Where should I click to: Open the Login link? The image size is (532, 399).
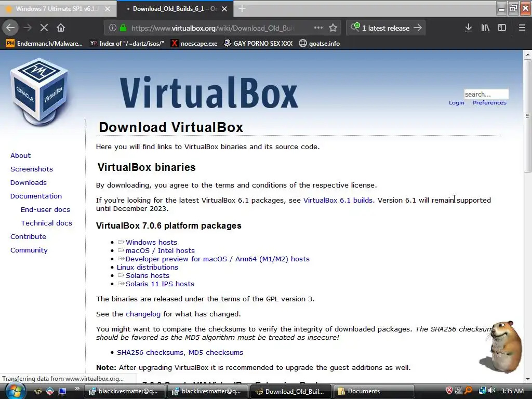click(x=456, y=102)
